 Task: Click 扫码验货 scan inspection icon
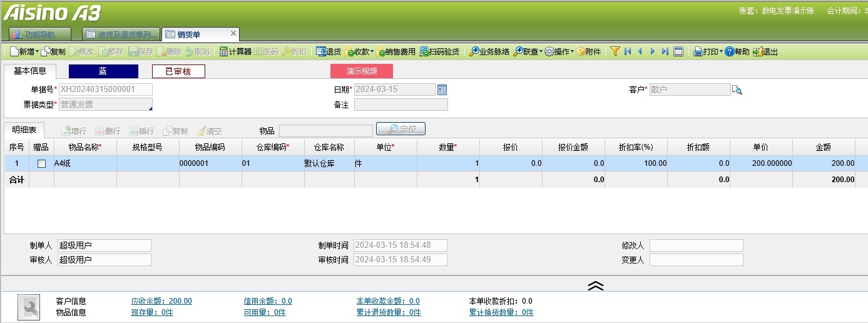click(424, 52)
